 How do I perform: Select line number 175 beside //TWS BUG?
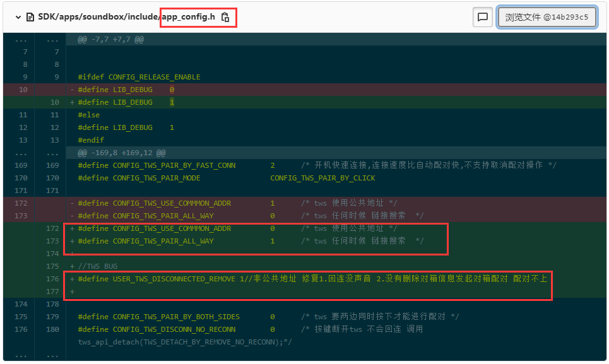click(x=52, y=266)
